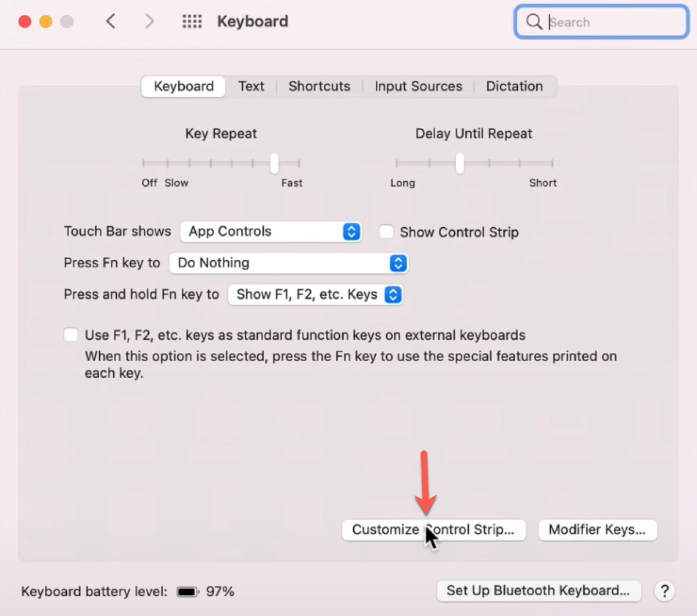Open help with the question mark button
This screenshot has height=616, width=697.
[664, 592]
